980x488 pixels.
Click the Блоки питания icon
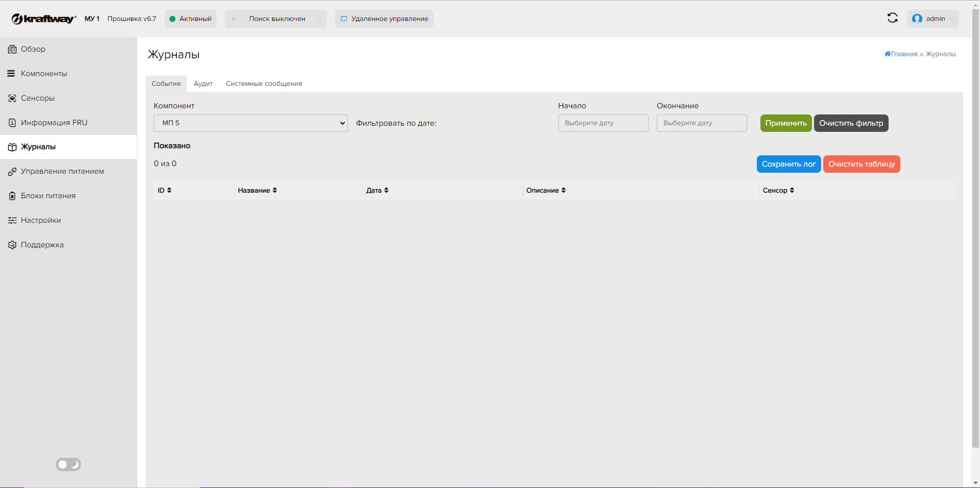pos(12,196)
